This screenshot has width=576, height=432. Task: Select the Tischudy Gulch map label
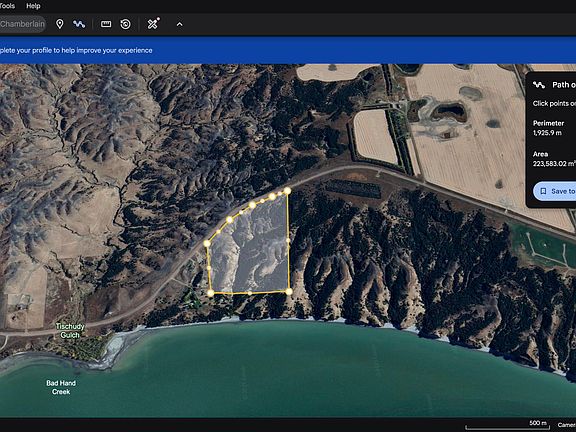(x=69, y=331)
